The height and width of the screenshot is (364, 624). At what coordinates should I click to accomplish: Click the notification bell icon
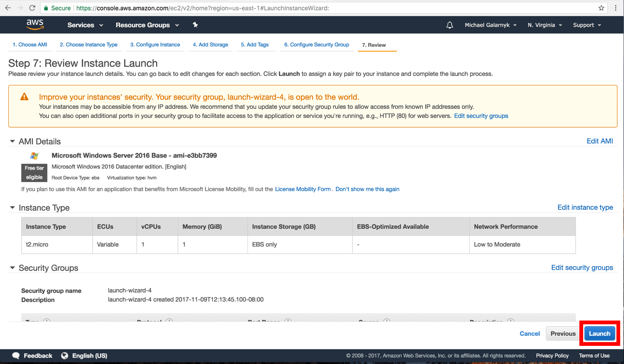450,25
